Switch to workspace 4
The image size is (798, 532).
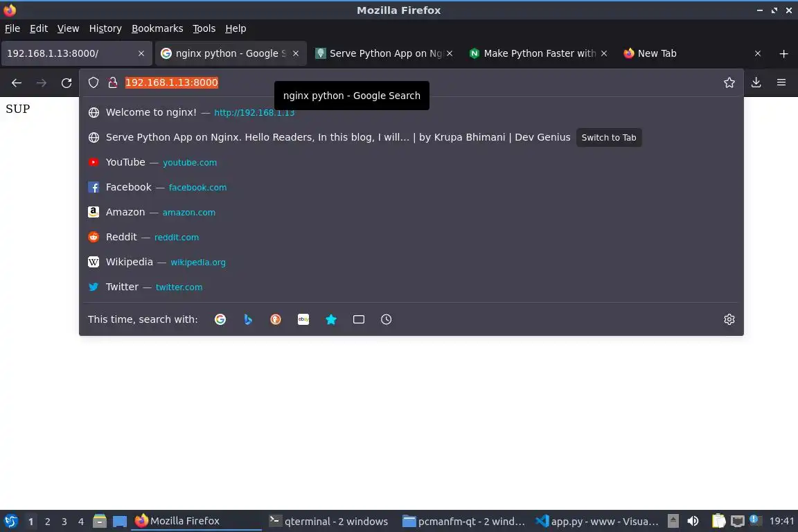pyautogui.click(x=81, y=522)
